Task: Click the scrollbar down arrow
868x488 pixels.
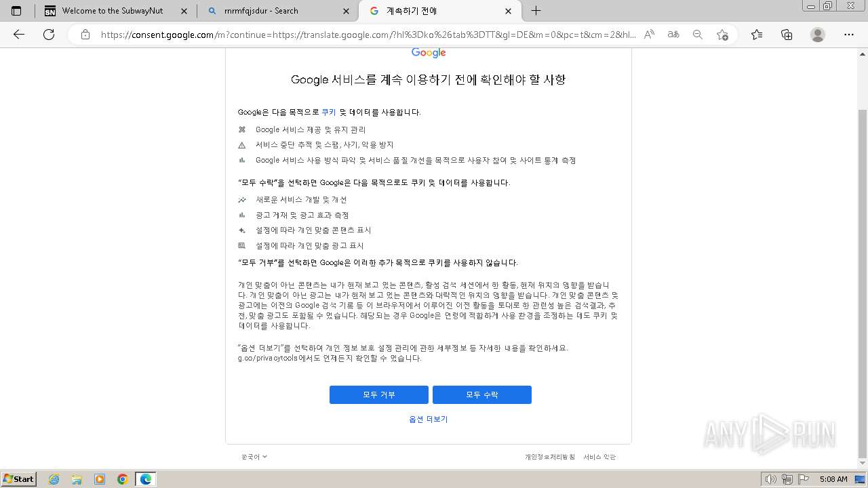Action: [863, 464]
